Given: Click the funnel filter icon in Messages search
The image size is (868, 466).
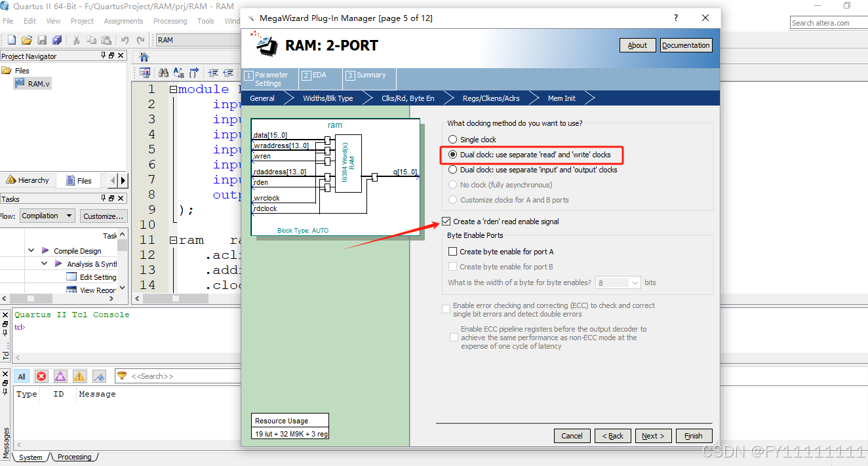Looking at the screenshot, I should [122, 376].
